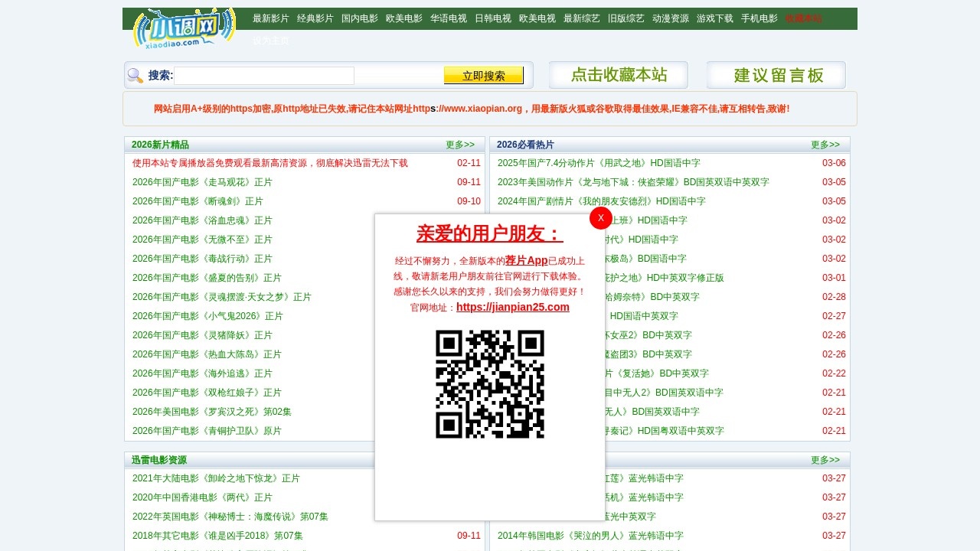
Task: Click 更多>> in 2026必看热片 section
Action: [825, 145]
